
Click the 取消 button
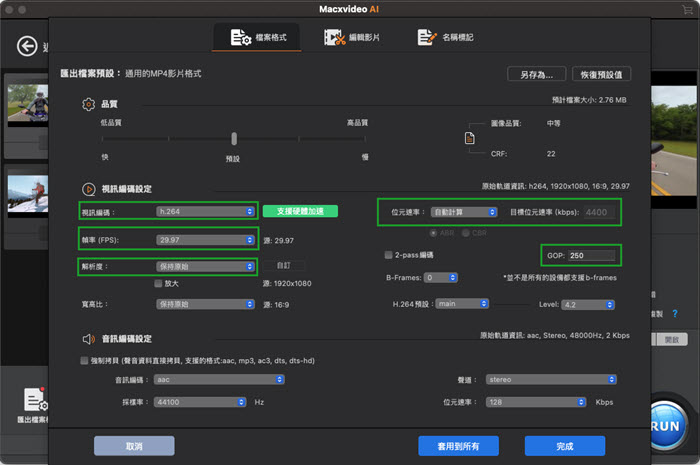134,446
